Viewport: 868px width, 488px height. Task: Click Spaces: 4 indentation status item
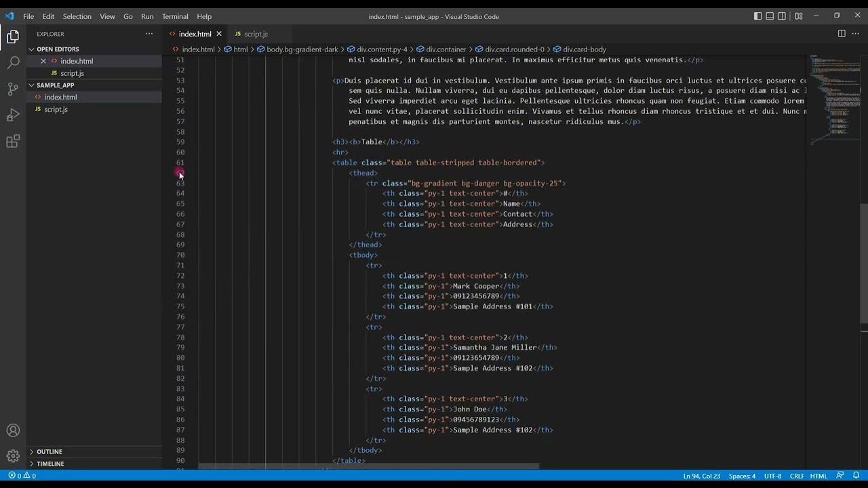(x=742, y=476)
